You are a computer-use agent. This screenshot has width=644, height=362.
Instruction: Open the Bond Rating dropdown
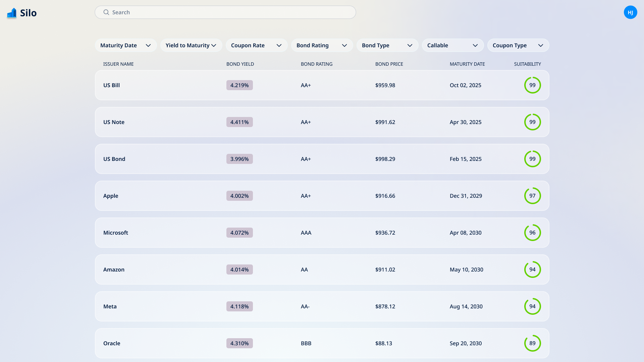point(322,45)
